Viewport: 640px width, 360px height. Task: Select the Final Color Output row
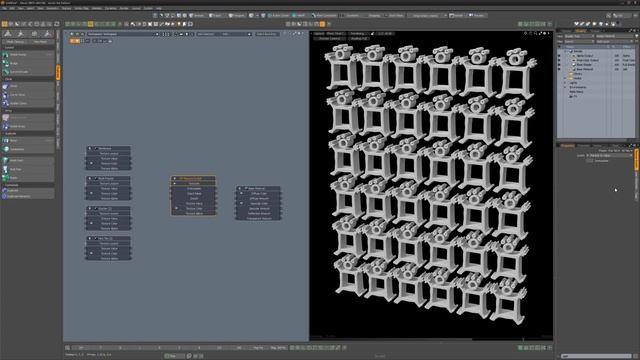click(x=598, y=60)
